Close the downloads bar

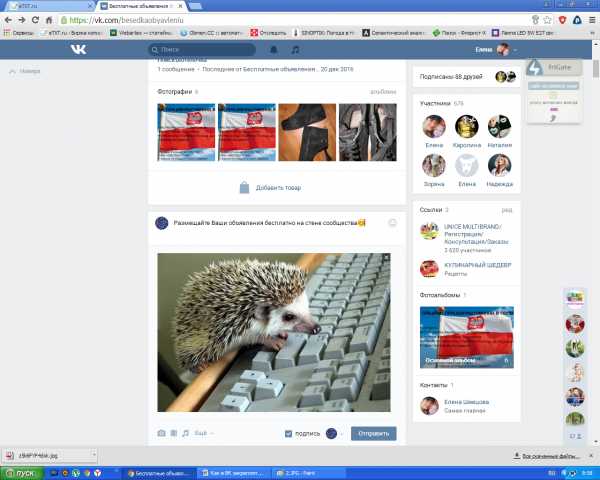(x=591, y=456)
